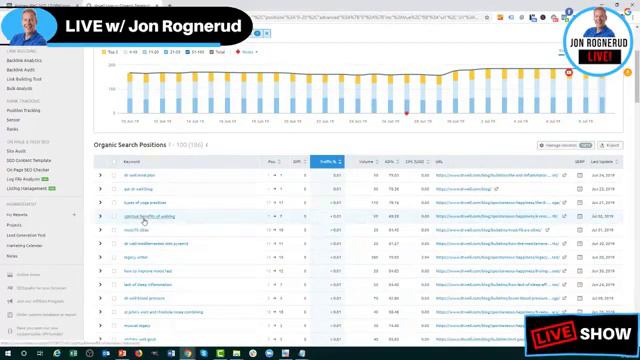Image resolution: width=640 pixels, height=360 pixels.
Task: Expand the 'dr weil meal plan' row
Action: [x=100, y=175]
